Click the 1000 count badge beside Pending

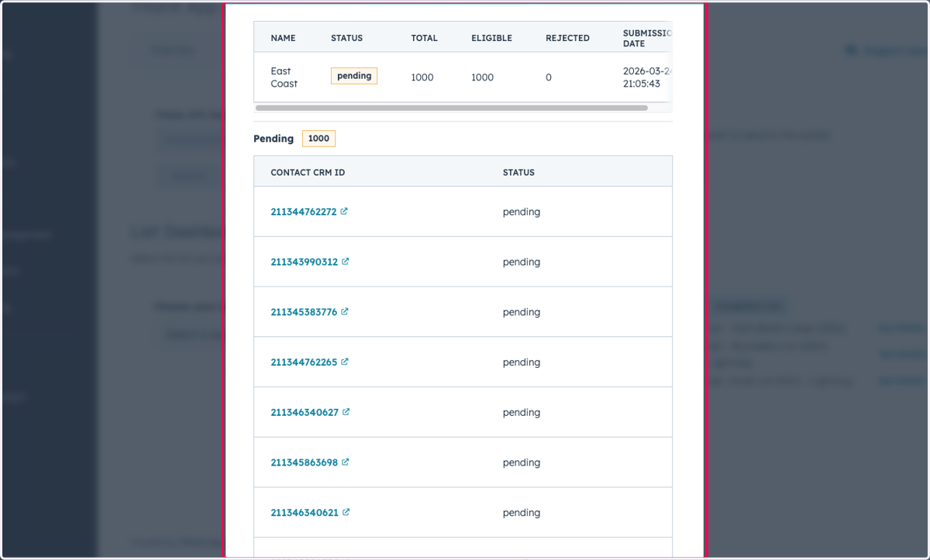319,139
